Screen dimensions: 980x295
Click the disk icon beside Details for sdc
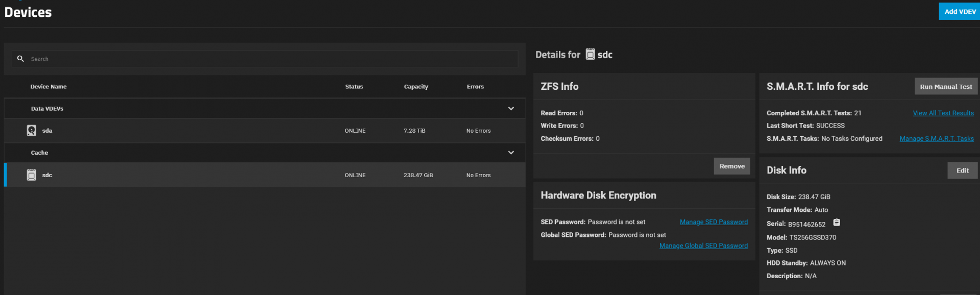click(590, 54)
